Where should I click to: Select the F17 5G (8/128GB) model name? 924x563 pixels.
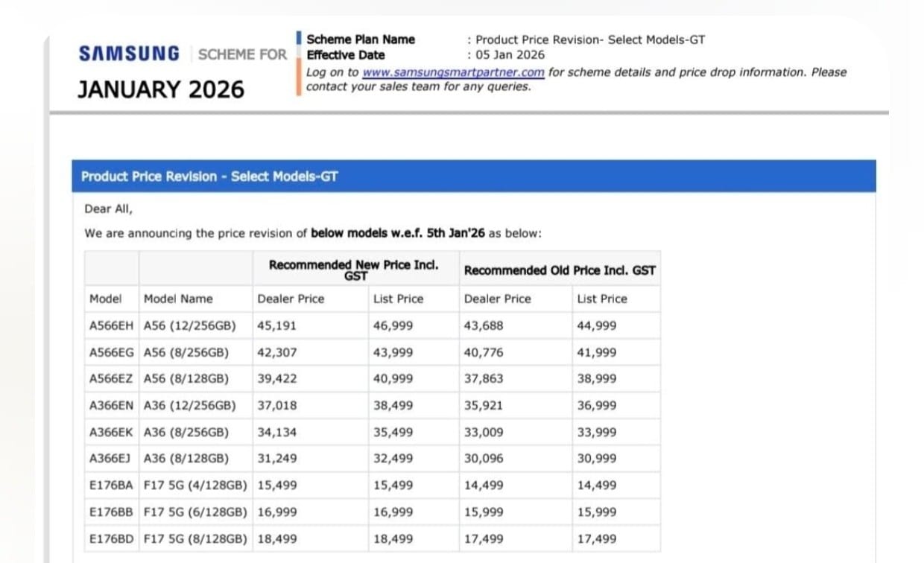click(x=195, y=538)
